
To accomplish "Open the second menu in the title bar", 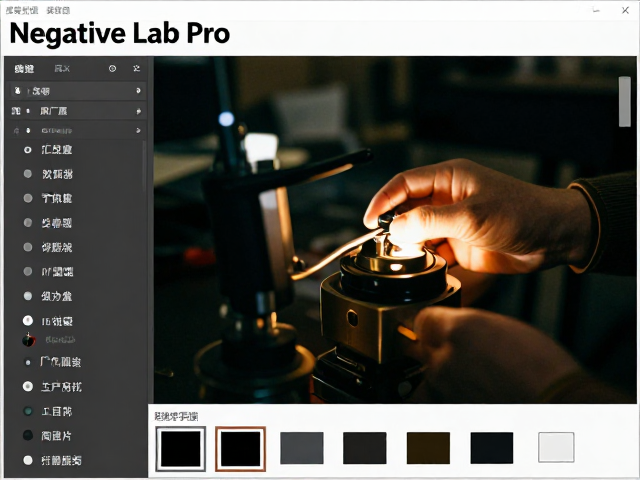I will (x=58, y=11).
